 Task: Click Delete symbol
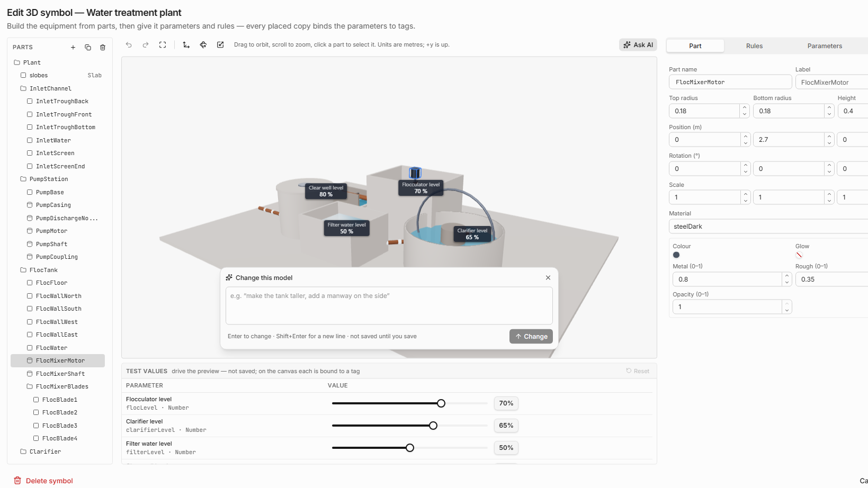pos(43,481)
